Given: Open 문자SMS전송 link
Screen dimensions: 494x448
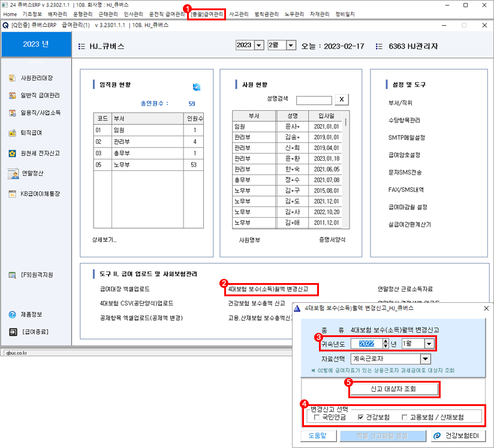Looking at the screenshot, I should [x=405, y=173].
